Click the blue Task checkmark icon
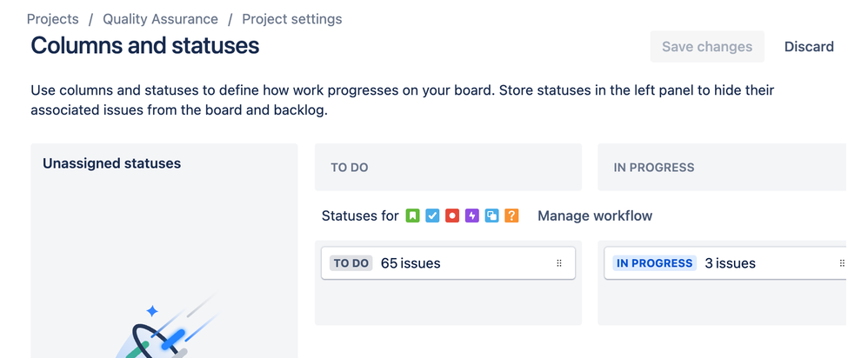Screen dimensions: 868x358 432,215
